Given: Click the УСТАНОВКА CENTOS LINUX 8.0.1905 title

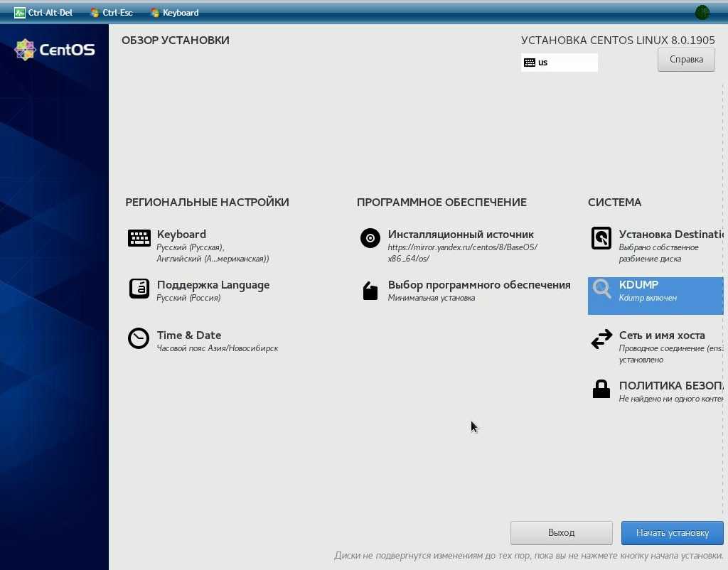Looking at the screenshot, I should 618,41.
